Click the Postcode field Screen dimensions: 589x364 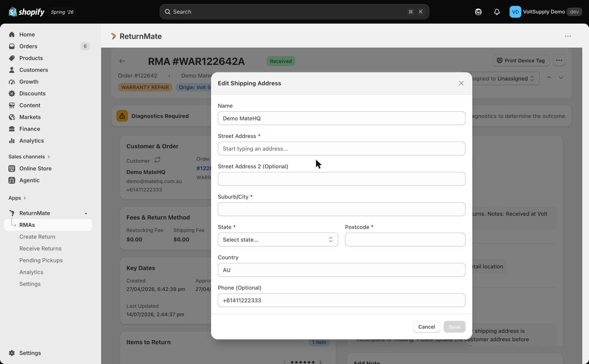405,240
